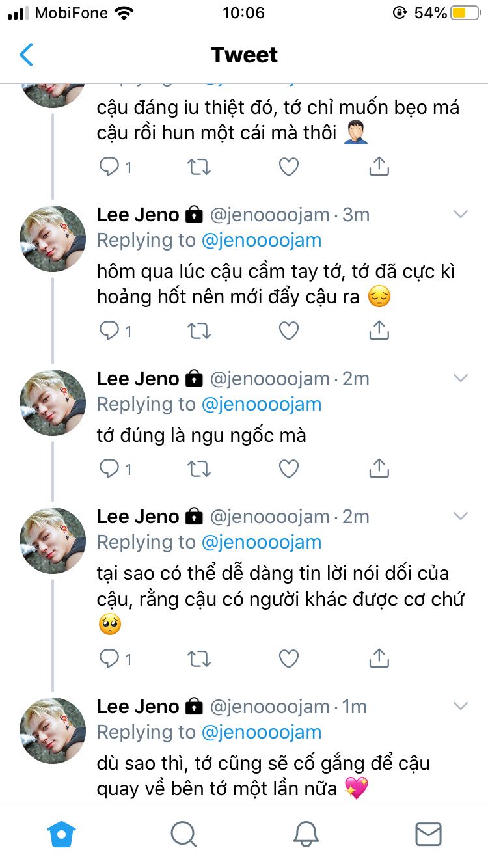Switch to the Home tab
Viewport: 488px width, 868px height.
click(62, 834)
